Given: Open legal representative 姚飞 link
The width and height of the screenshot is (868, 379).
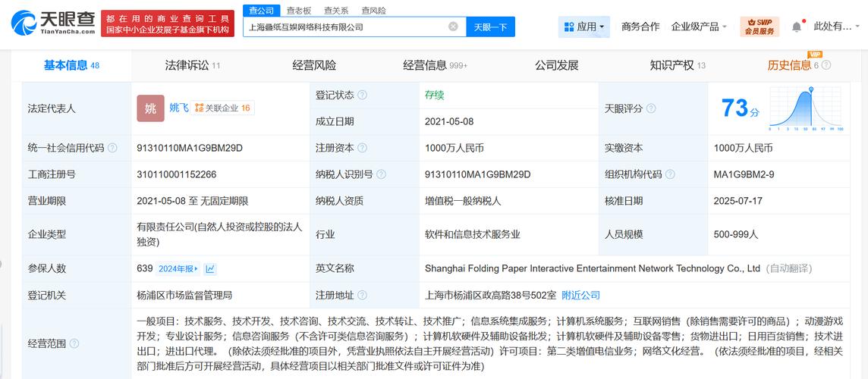Looking at the screenshot, I should [179, 108].
